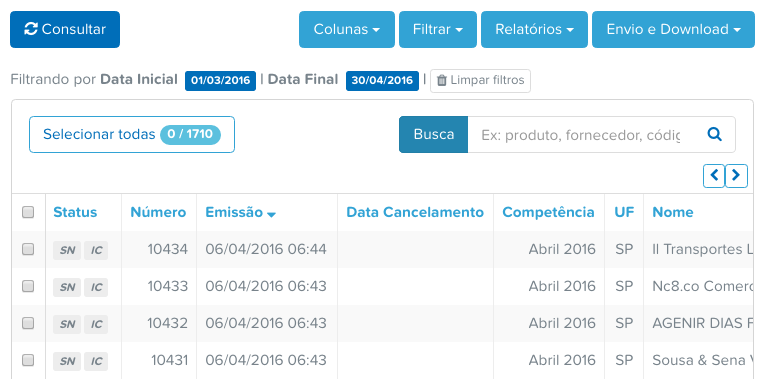Check the row 10432 checkbox
The image size is (764, 379).
(x=28, y=323)
